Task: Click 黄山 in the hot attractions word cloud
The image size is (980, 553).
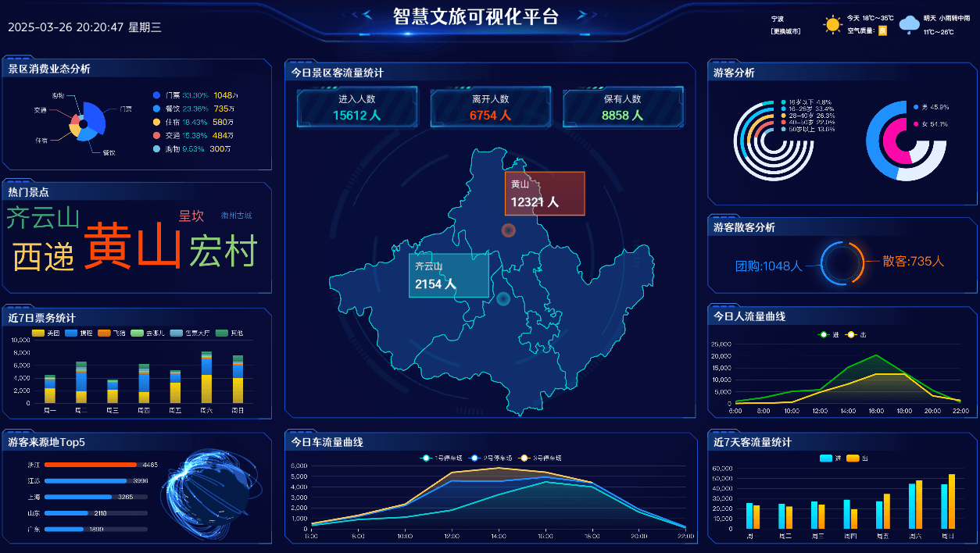Action: click(132, 245)
